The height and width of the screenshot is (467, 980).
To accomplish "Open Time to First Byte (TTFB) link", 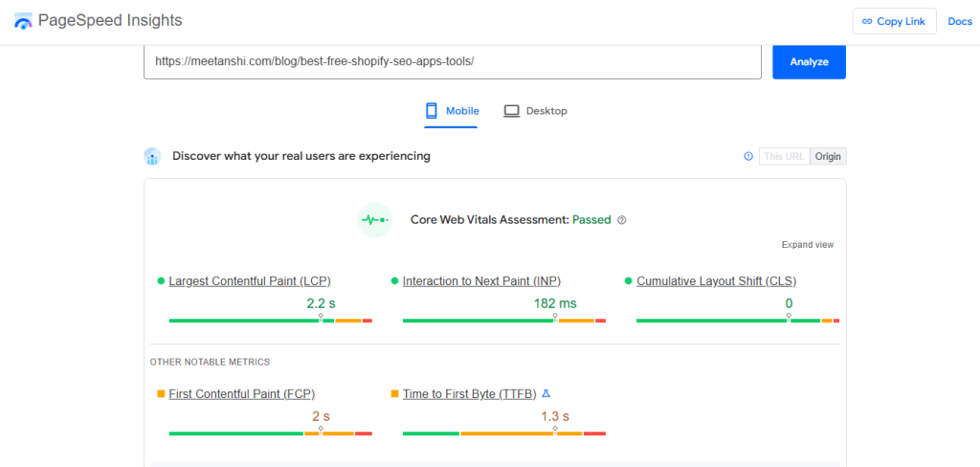I will (470, 394).
